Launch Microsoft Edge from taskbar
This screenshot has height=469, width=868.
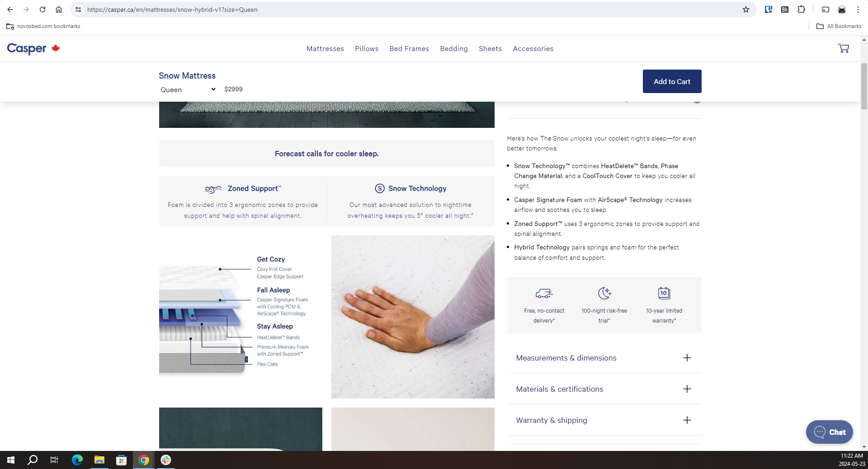[77, 460]
